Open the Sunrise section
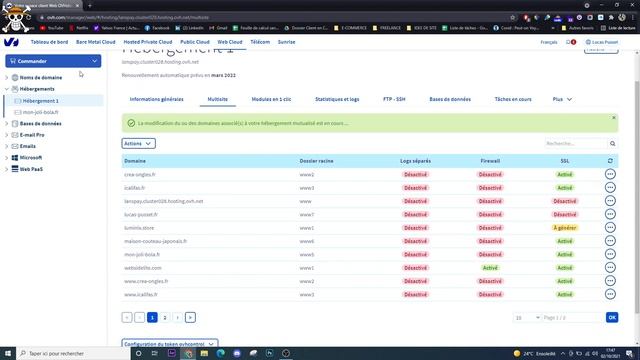This screenshot has width=640, height=360. (286, 42)
